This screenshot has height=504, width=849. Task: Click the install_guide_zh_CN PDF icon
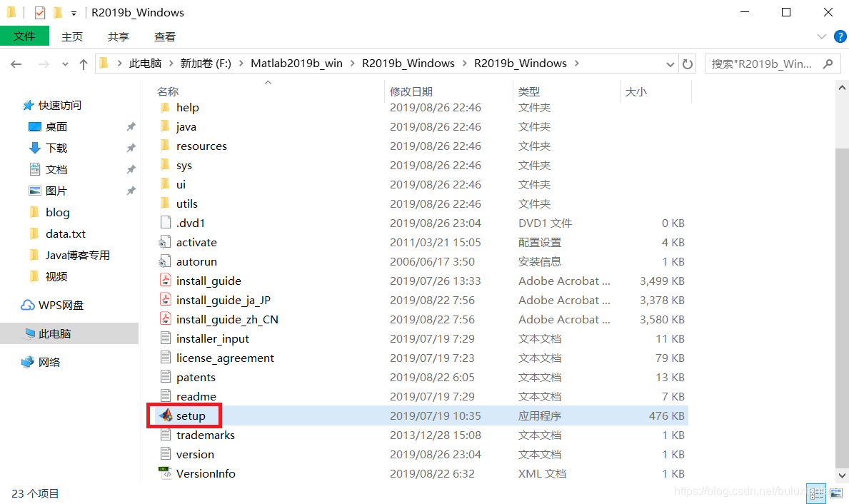(x=166, y=319)
